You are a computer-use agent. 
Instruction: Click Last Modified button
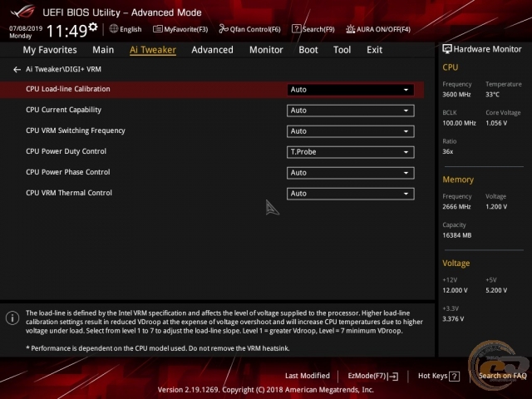(x=308, y=376)
